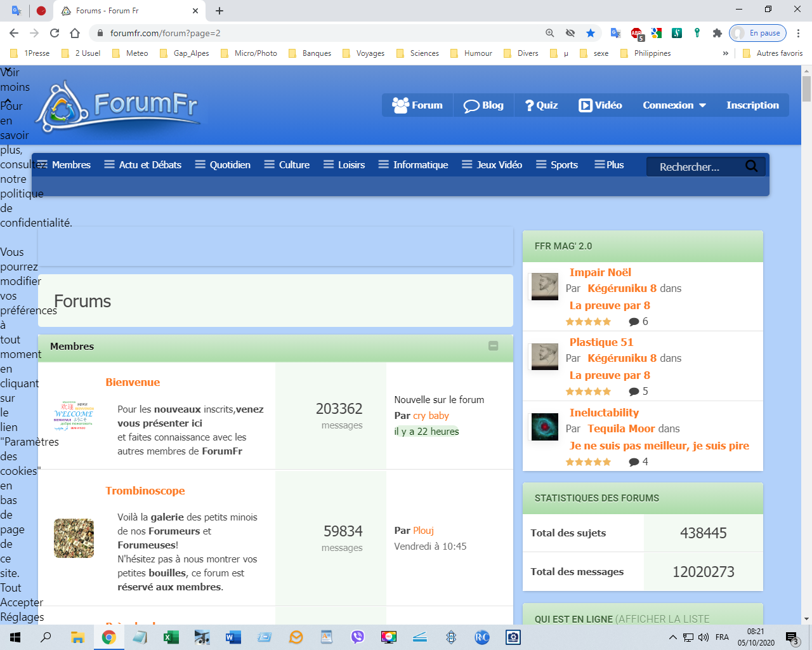This screenshot has height=650, width=812.
Task: Open the Loisirs navigation menu
Action: click(344, 164)
